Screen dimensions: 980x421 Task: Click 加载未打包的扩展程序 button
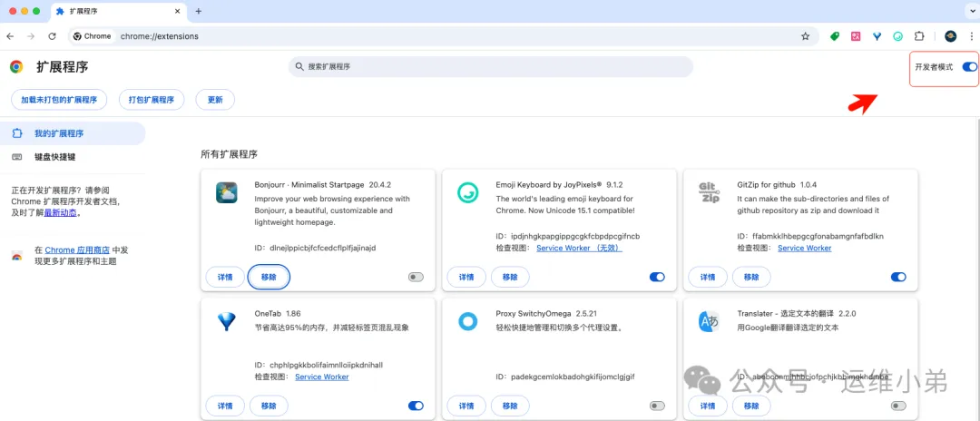(x=59, y=100)
